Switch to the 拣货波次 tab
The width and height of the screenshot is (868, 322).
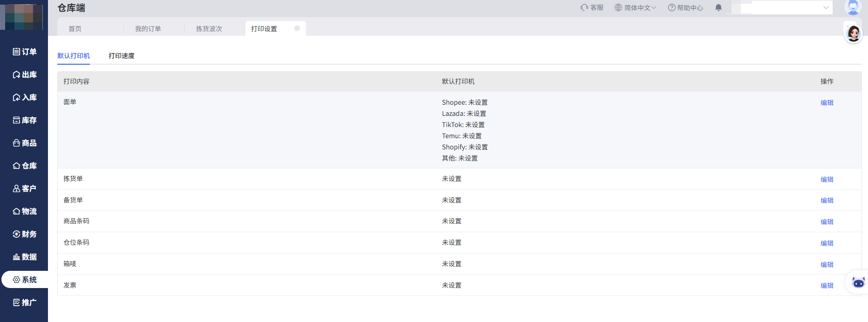coord(209,29)
